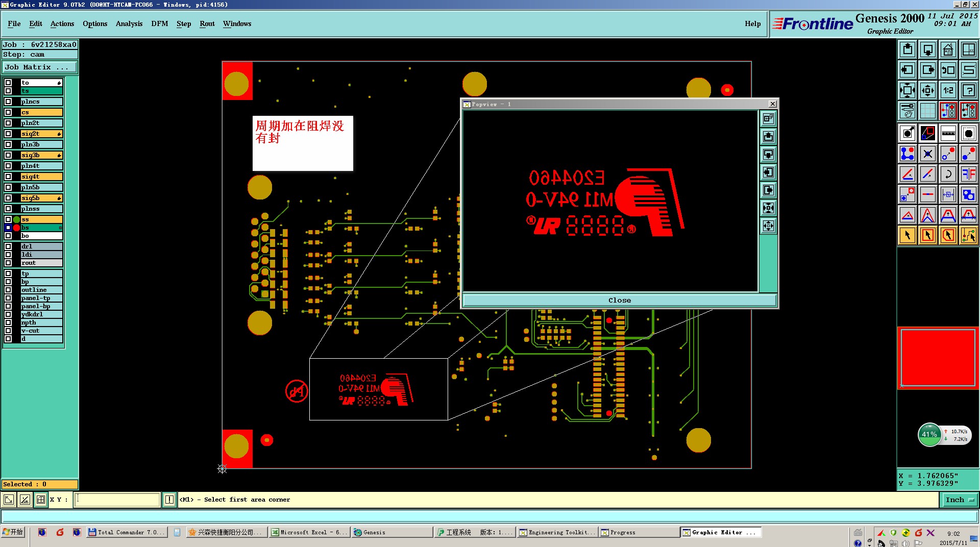Toggle the grid display icon
This screenshot has height=547, width=980.
(928, 111)
